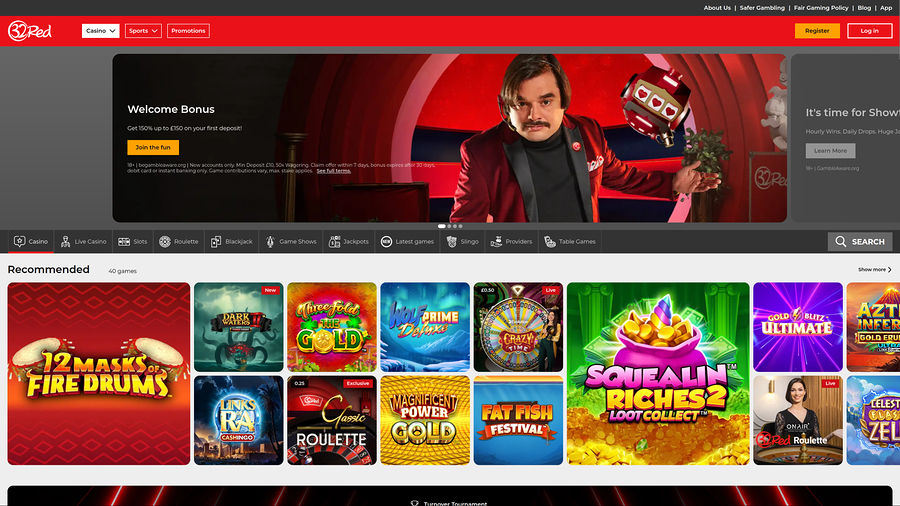
Task: Click the Live Casino dealer icon
Action: [65, 242]
